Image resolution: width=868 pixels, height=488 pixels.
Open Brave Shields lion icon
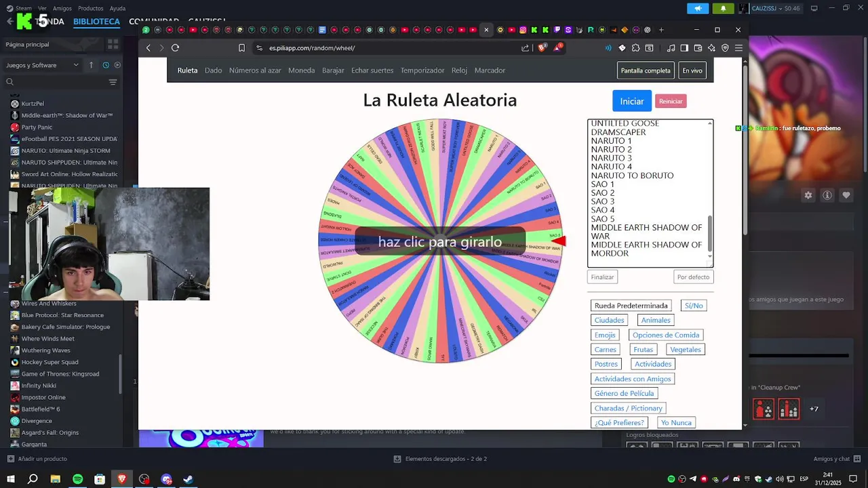(x=542, y=48)
